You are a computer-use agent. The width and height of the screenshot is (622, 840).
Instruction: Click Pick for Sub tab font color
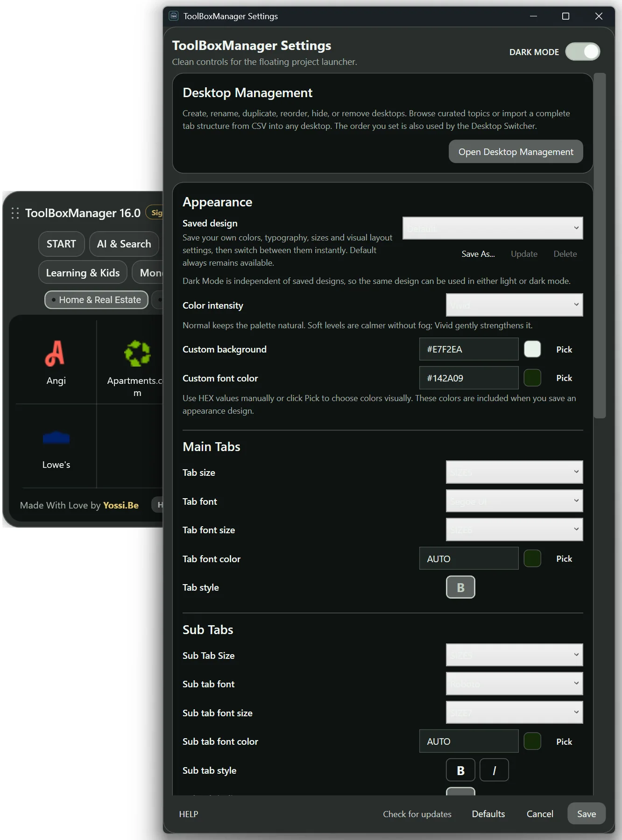pyautogui.click(x=564, y=741)
